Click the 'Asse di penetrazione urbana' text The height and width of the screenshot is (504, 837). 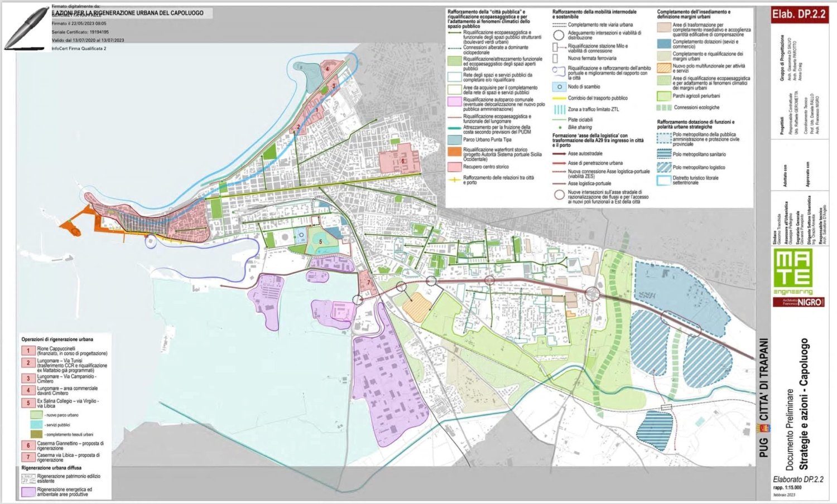pos(595,163)
